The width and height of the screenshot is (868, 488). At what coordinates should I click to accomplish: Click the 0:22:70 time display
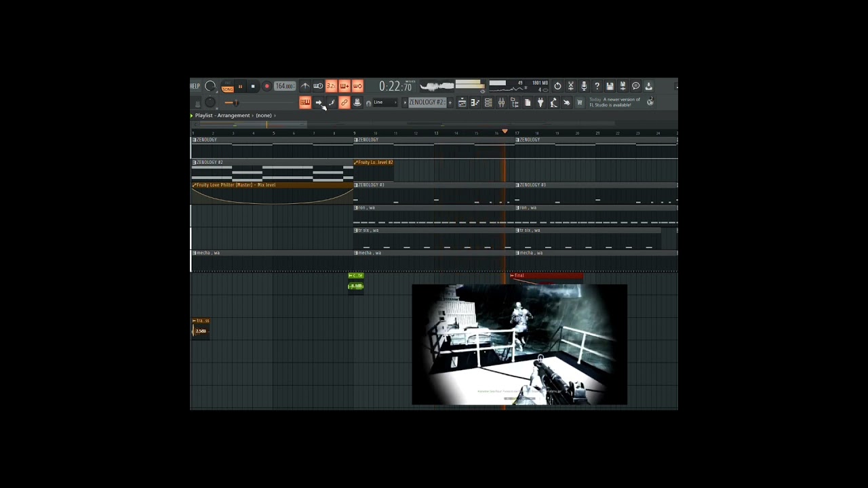pos(396,86)
